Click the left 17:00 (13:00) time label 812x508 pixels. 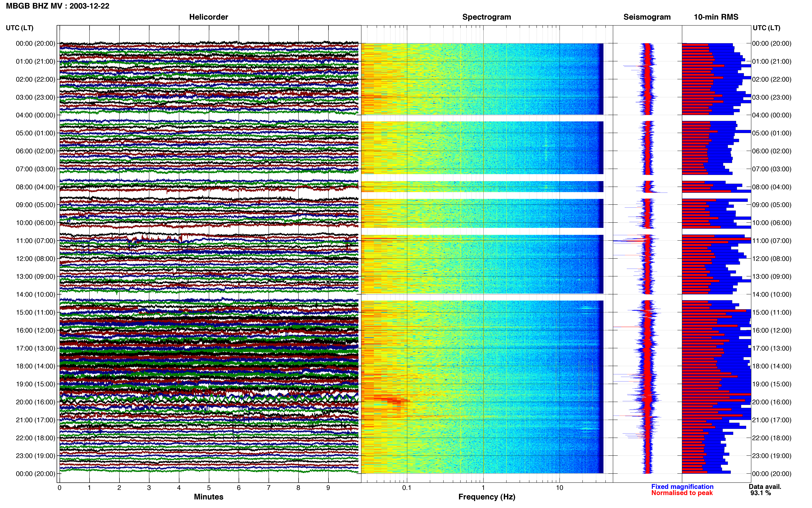point(36,348)
